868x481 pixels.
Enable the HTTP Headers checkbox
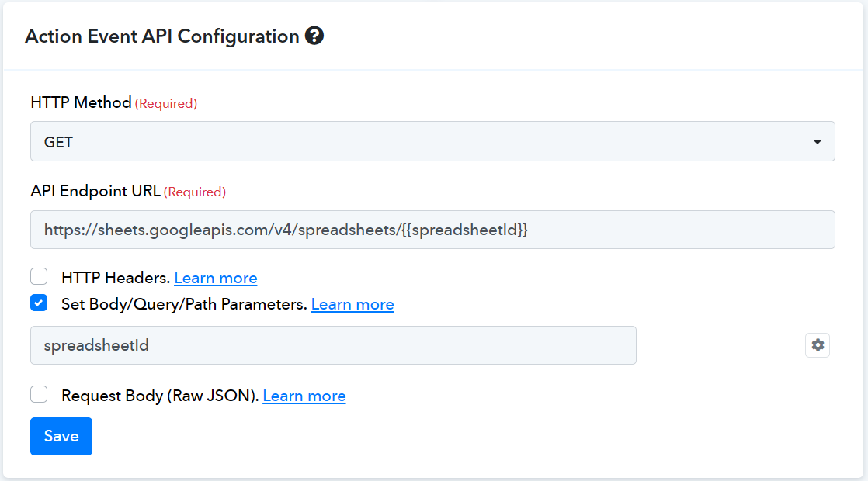click(39, 276)
